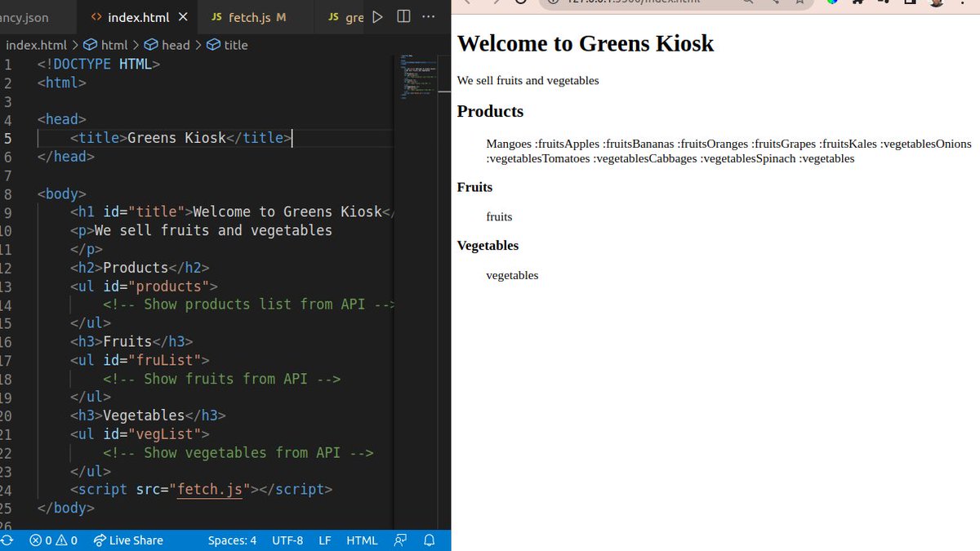Click the id="vegList" code line
This screenshot has height=551, width=980.
[x=140, y=434]
